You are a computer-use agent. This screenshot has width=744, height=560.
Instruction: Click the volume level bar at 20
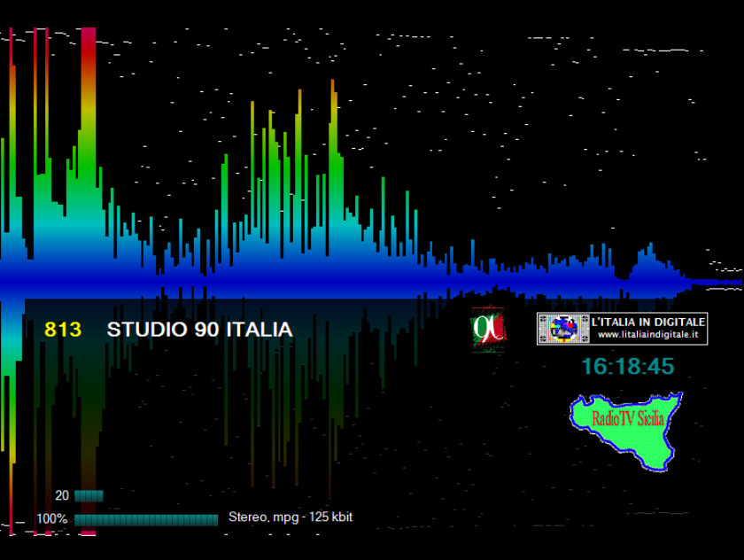(x=89, y=495)
